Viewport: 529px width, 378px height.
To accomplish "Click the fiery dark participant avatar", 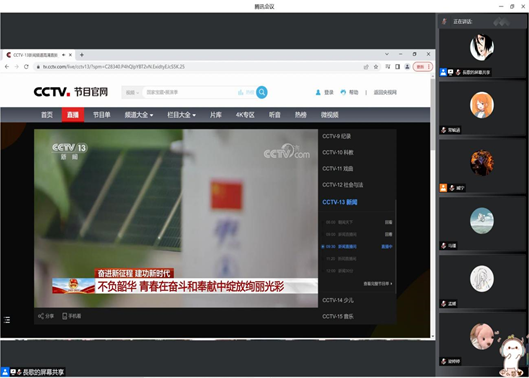I will (482, 163).
